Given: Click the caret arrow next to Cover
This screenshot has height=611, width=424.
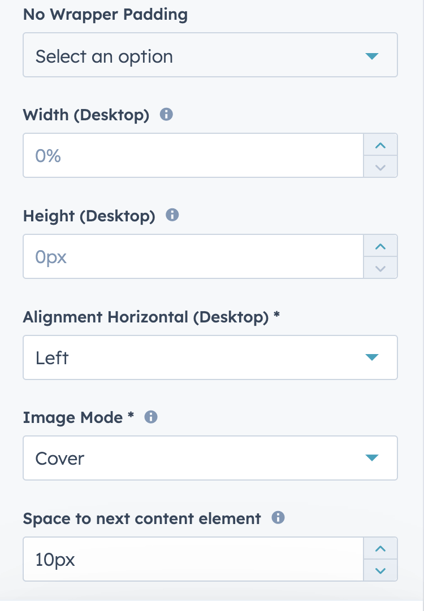Looking at the screenshot, I should (372, 457).
